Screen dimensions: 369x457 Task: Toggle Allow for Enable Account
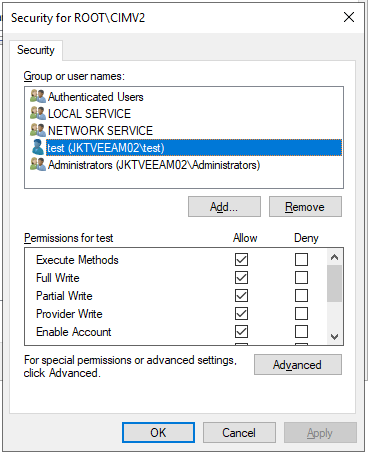241,331
